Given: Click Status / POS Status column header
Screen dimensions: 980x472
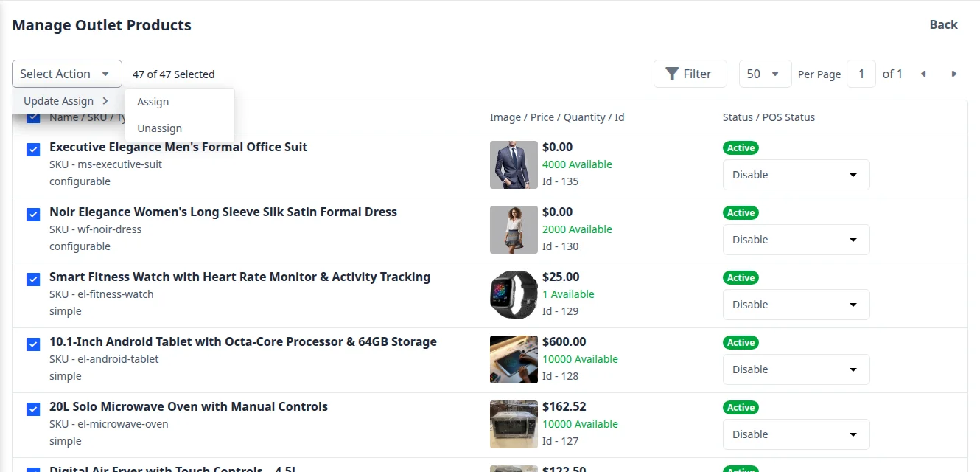Looking at the screenshot, I should [769, 117].
